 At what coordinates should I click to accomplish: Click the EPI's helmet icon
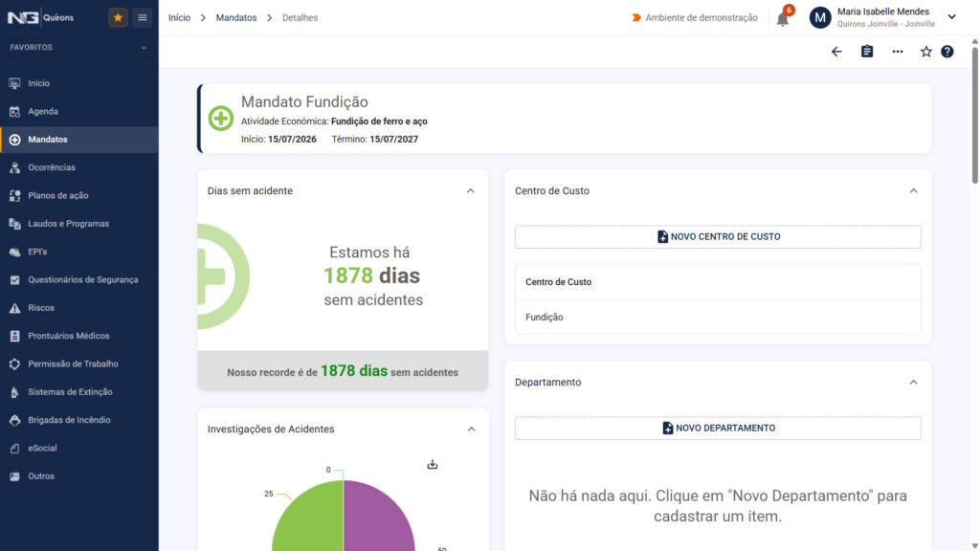[15, 252]
